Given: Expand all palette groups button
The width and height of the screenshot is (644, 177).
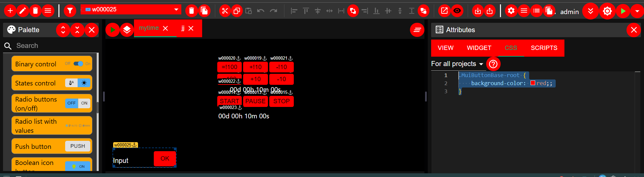Looking at the screenshot, I should click(63, 30).
